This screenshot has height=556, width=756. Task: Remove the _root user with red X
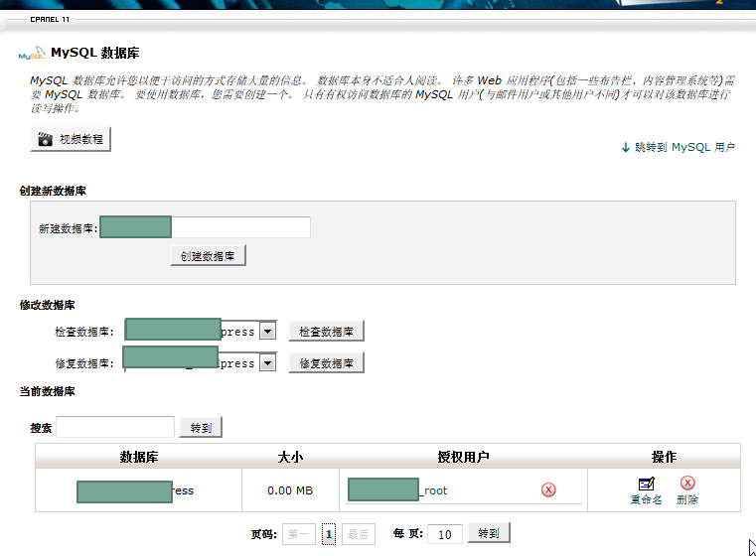[548, 490]
